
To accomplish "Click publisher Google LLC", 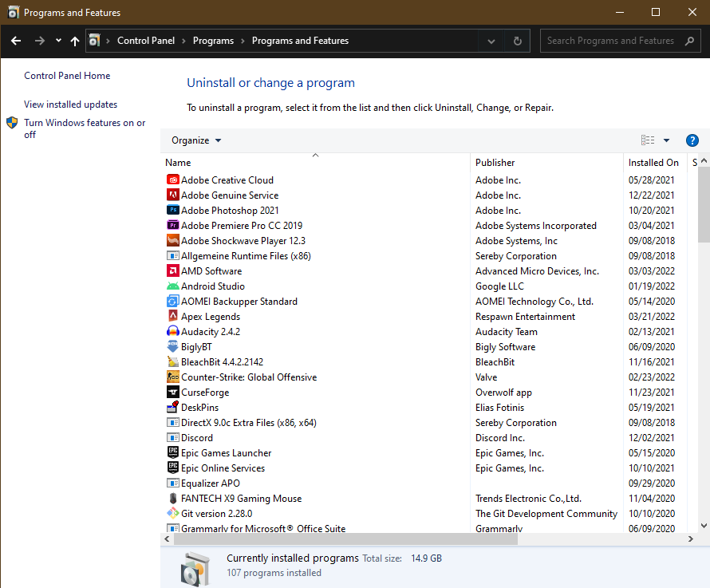I will pyautogui.click(x=499, y=286).
